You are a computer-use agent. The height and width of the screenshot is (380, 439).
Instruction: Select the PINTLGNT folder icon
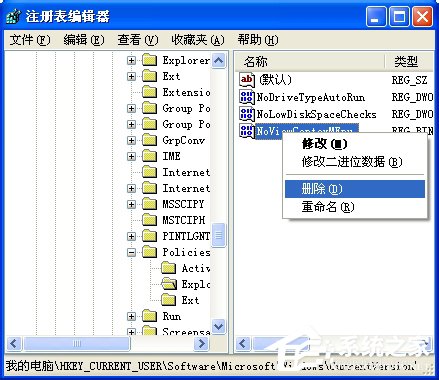pos(149,236)
